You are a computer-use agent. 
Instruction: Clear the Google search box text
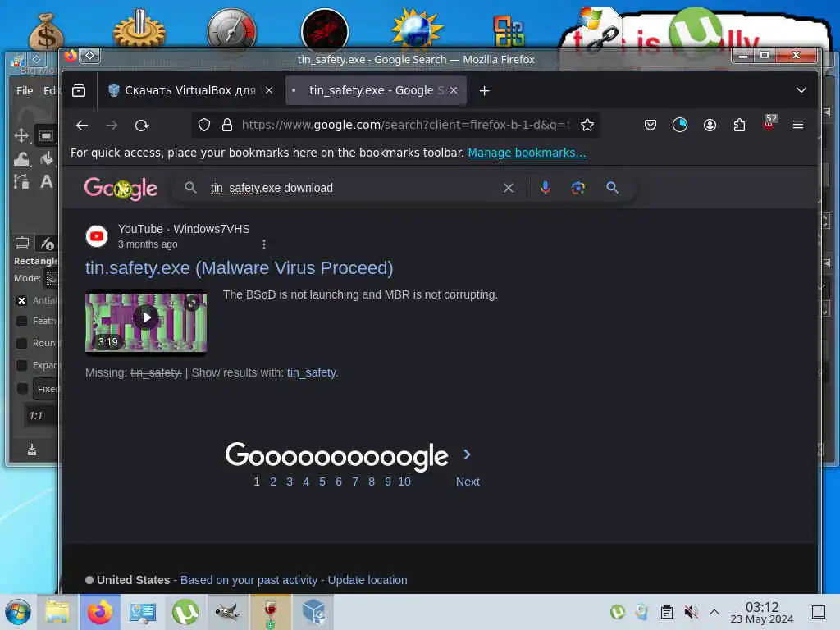click(x=509, y=188)
